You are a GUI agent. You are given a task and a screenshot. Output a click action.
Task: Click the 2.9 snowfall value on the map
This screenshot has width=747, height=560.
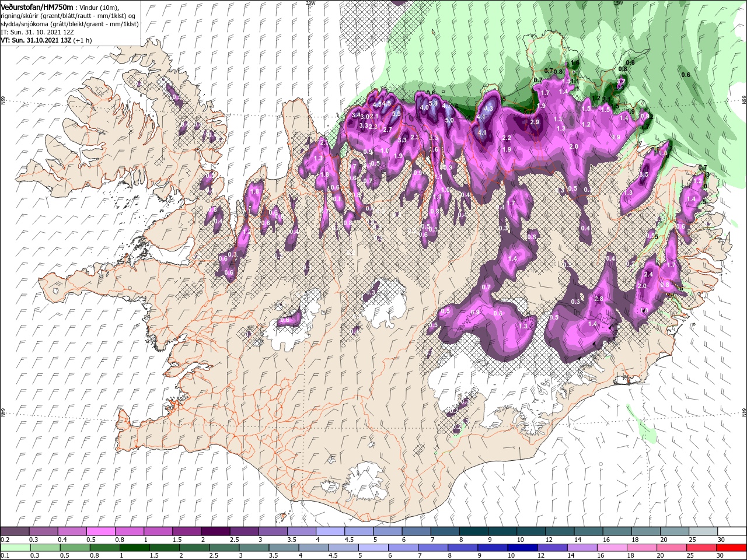pos(535,122)
